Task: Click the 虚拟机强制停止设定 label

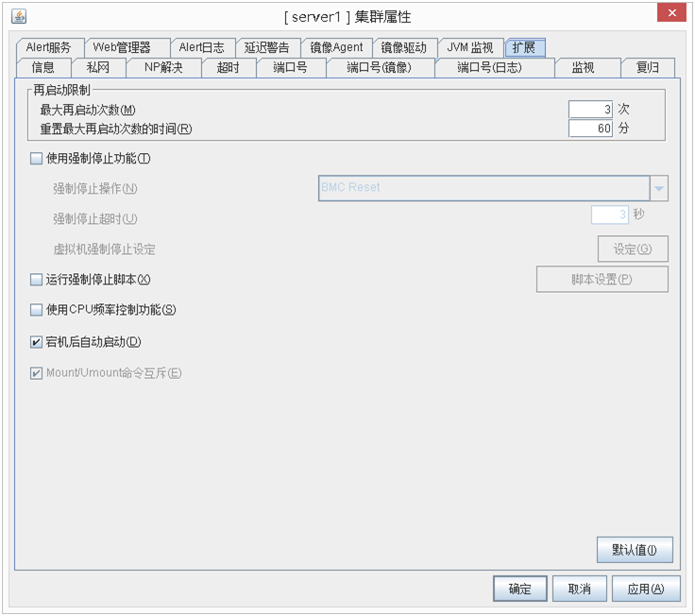Action: (104, 249)
